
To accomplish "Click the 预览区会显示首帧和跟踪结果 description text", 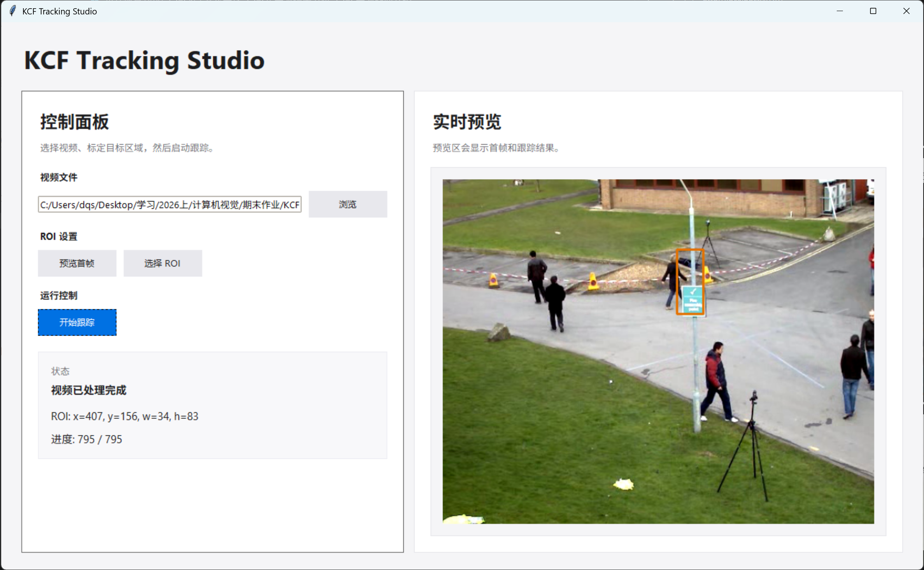I will pyautogui.click(x=496, y=148).
